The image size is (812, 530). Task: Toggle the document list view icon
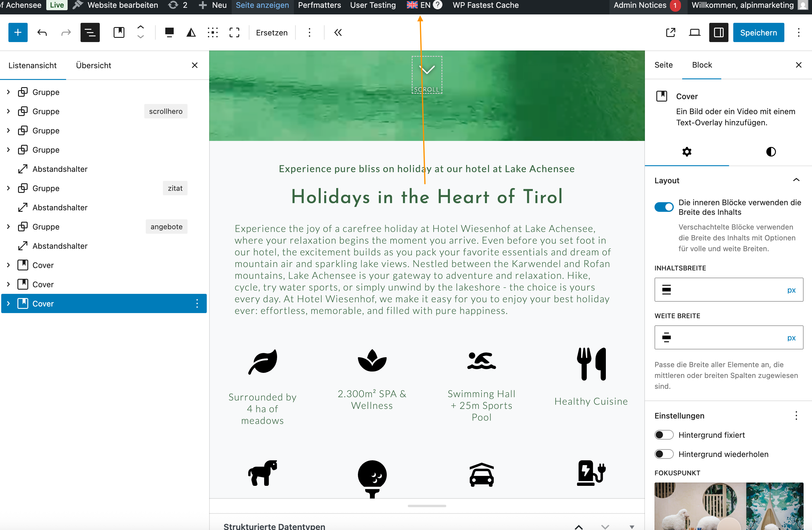pos(90,32)
